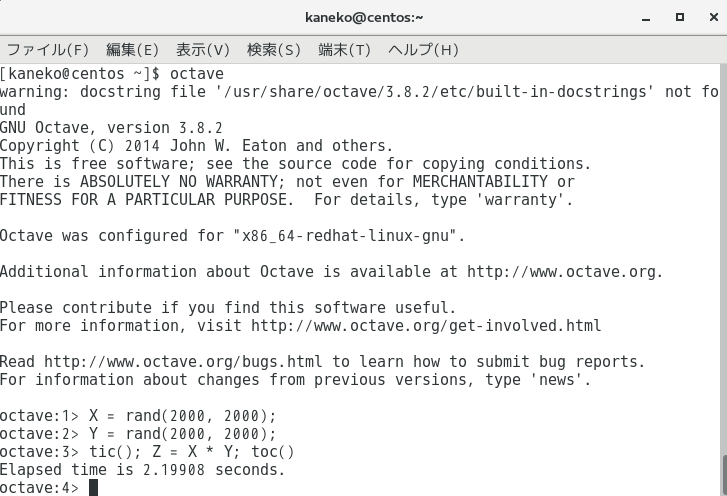Click the Elapsed time output line
Screen dimensions: 727x496
(143, 470)
